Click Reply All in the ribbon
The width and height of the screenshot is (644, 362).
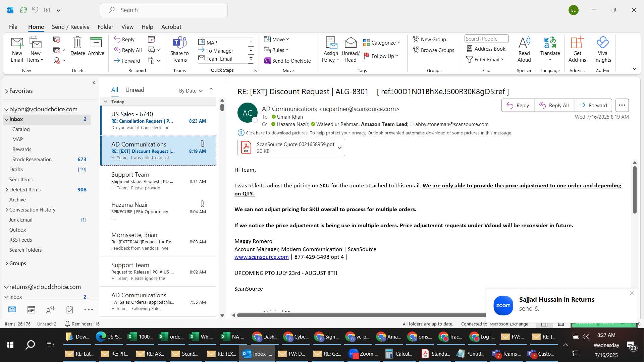coord(128,50)
